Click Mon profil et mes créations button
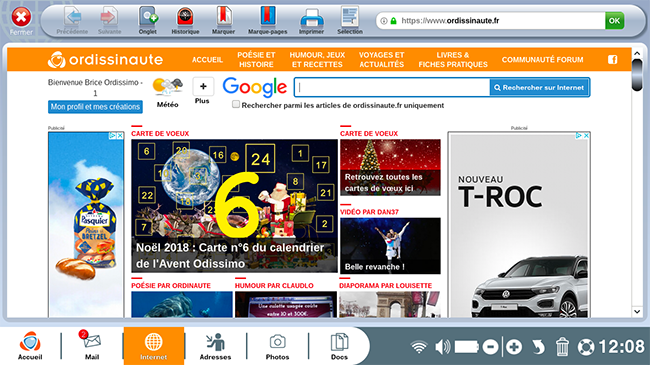The width and height of the screenshot is (650, 365). [x=95, y=107]
